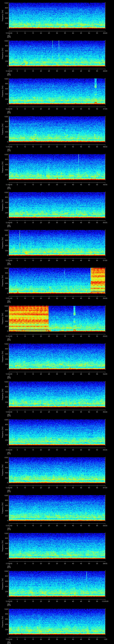Click the 12:59:00 start time label
Screen dimensions: 114x644
tap(9, 601)
